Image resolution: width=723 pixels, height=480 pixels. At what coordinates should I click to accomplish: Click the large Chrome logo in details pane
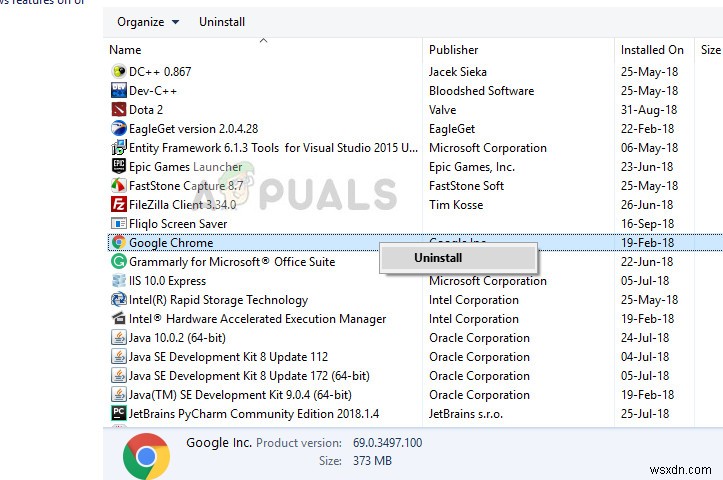tap(146, 456)
